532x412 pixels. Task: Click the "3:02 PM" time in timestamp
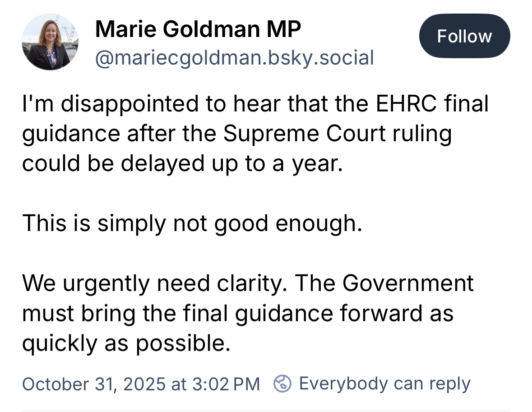(226, 384)
